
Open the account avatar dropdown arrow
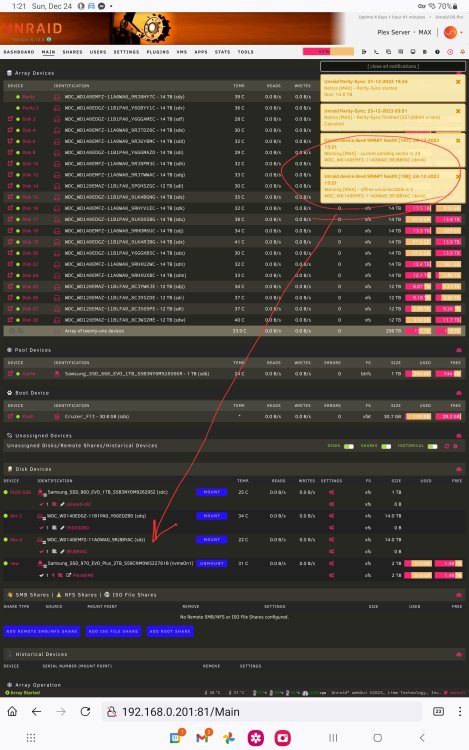pos(461,33)
